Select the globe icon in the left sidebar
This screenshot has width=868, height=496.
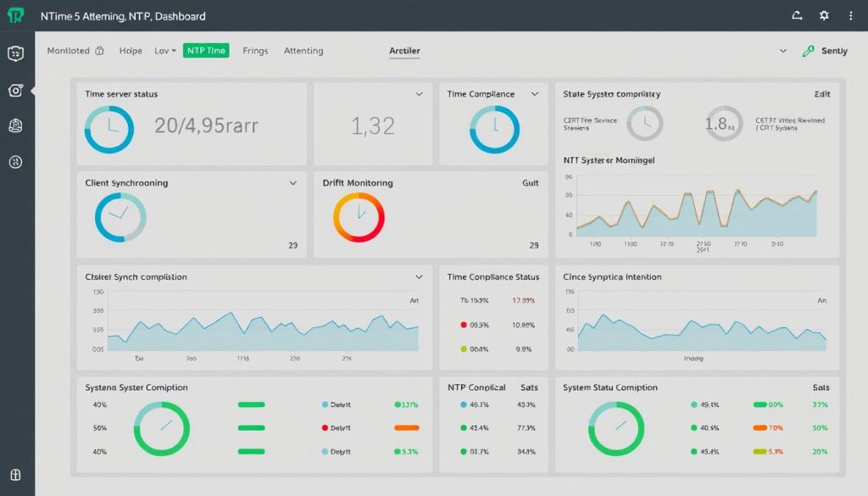14,162
